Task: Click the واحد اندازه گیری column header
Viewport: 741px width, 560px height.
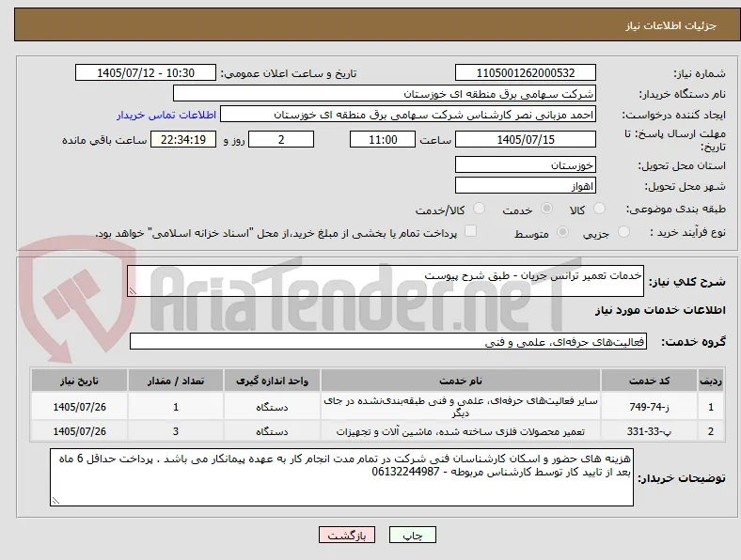Action: tap(272, 381)
